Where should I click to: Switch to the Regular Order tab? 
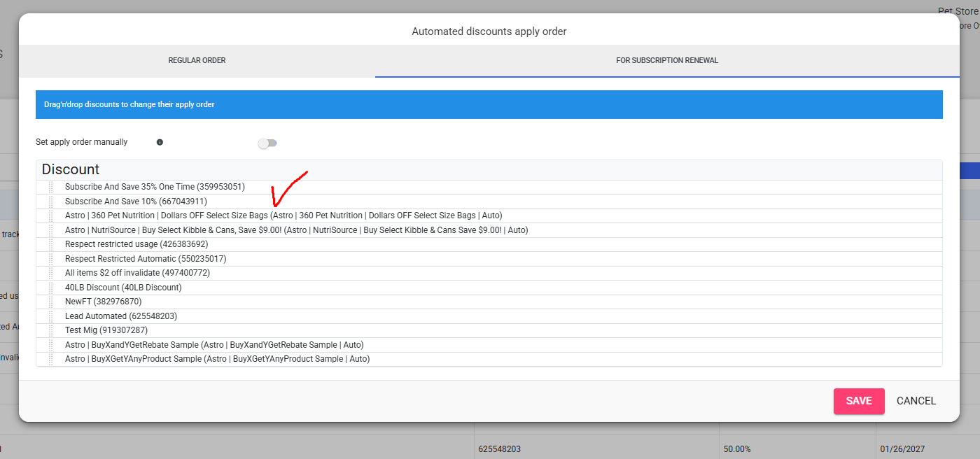[x=197, y=61]
